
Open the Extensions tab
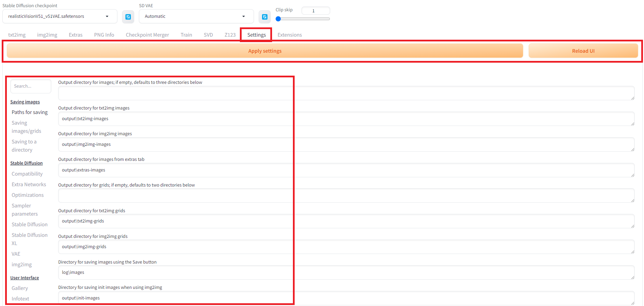tap(290, 35)
